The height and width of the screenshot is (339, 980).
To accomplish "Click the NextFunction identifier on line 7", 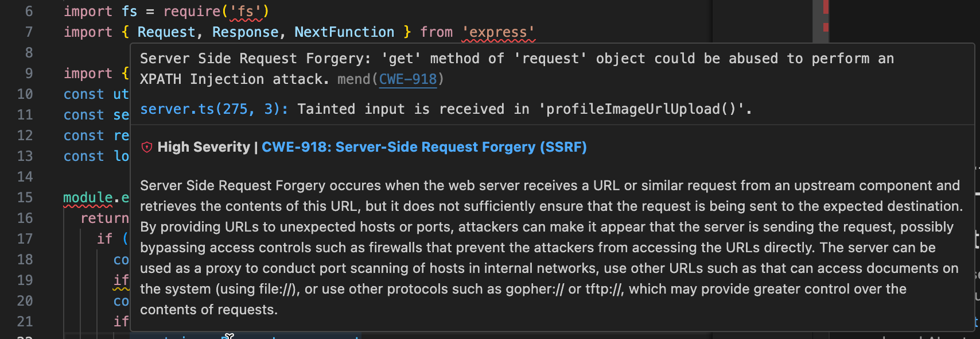I will click(x=344, y=32).
